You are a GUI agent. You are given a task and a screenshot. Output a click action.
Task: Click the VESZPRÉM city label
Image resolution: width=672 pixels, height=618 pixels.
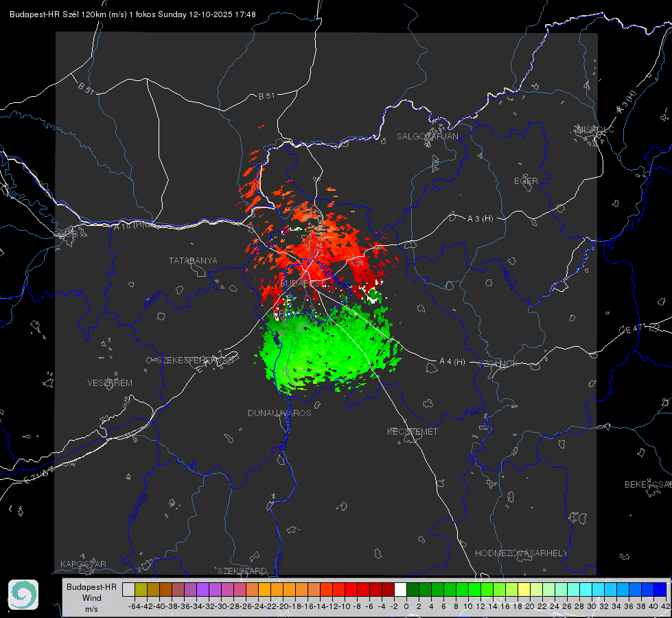coord(110,383)
